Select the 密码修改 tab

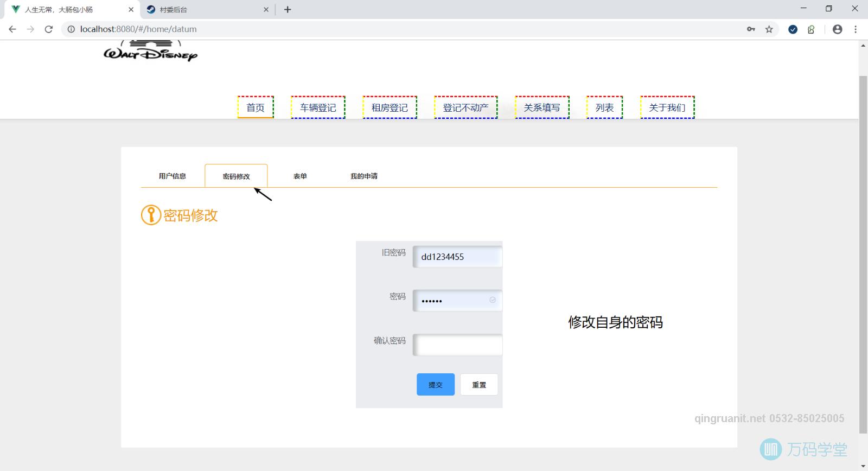[x=236, y=176]
